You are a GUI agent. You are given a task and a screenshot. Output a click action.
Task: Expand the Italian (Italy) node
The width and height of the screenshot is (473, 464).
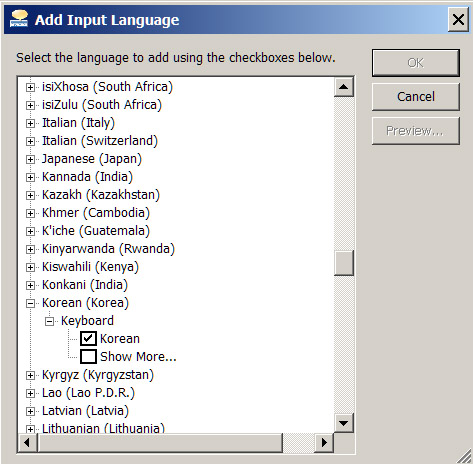[x=30, y=123]
